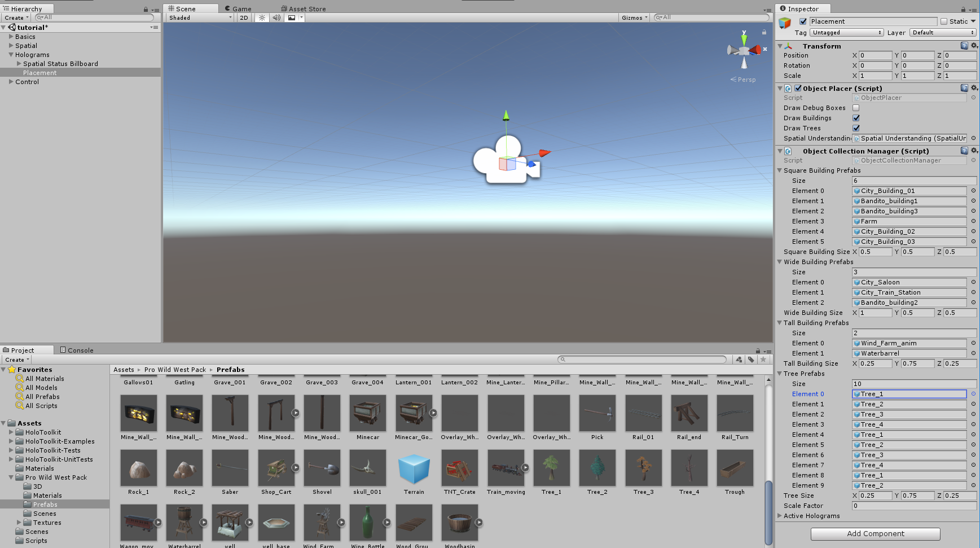Open Object Placer help book icon
The image size is (980, 548).
[964, 88]
